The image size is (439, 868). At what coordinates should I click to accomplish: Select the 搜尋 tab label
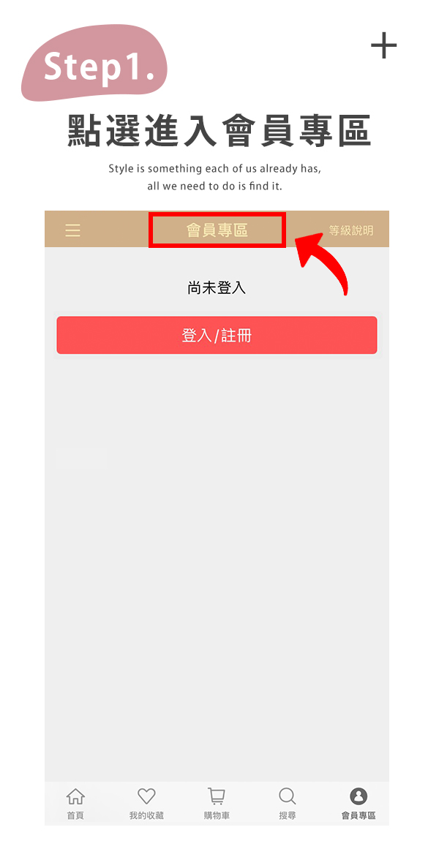pyautogui.click(x=288, y=815)
